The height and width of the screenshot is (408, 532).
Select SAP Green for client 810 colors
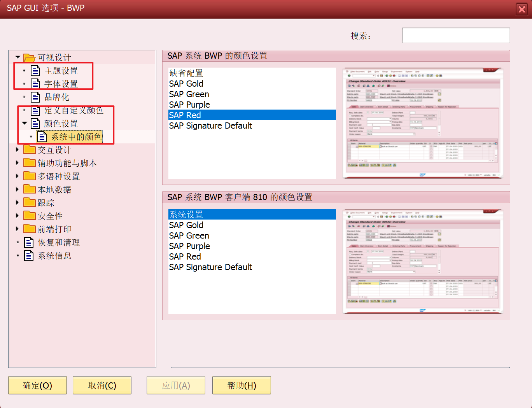pos(189,235)
